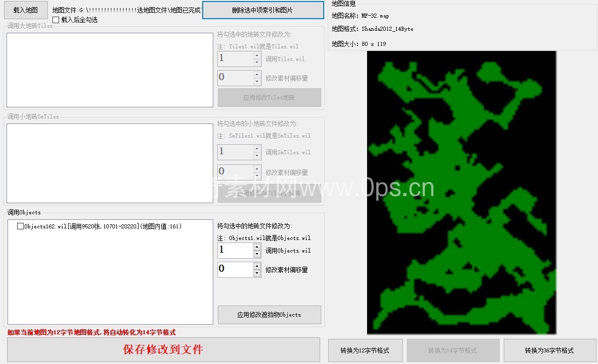Click 转换为36字节格式 button
The image size is (598, 364).
pos(549,350)
